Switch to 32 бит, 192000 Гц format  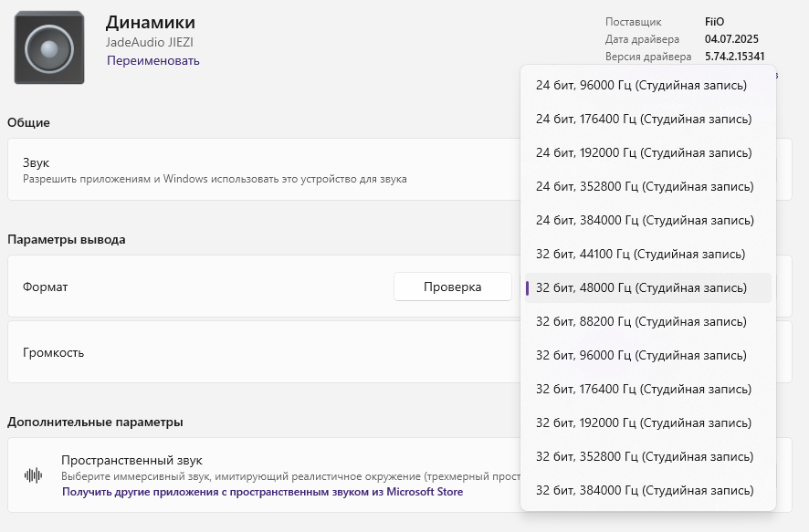644,423
